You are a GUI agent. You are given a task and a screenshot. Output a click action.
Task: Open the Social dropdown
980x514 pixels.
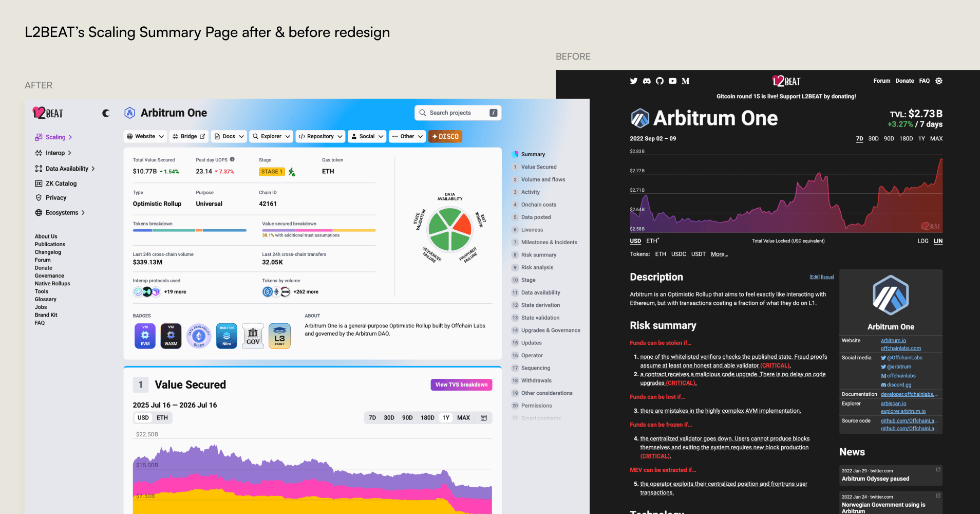[367, 136]
